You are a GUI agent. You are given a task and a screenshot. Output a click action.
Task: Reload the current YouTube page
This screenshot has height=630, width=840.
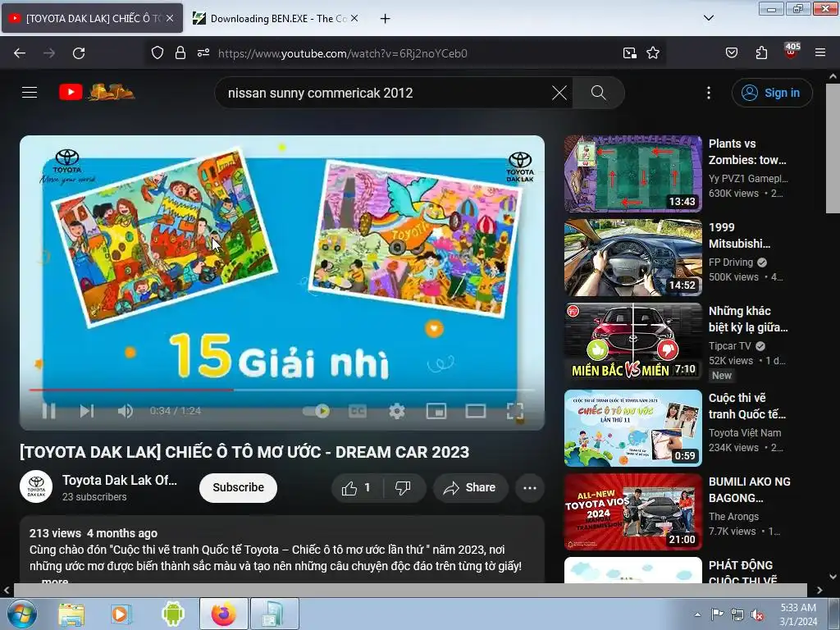click(79, 53)
